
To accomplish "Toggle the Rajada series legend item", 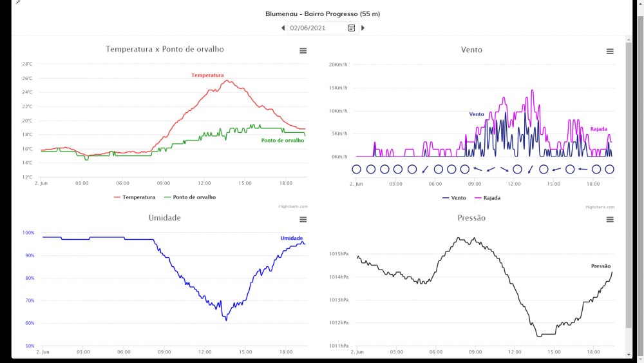I will (x=488, y=198).
